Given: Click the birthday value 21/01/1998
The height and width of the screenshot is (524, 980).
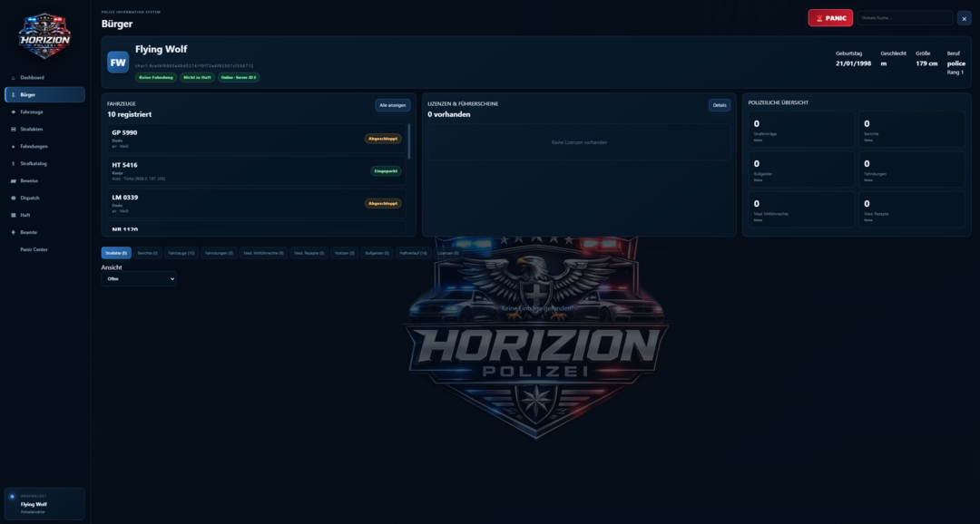Looking at the screenshot, I should pyautogui.click(x=854, y=63).
